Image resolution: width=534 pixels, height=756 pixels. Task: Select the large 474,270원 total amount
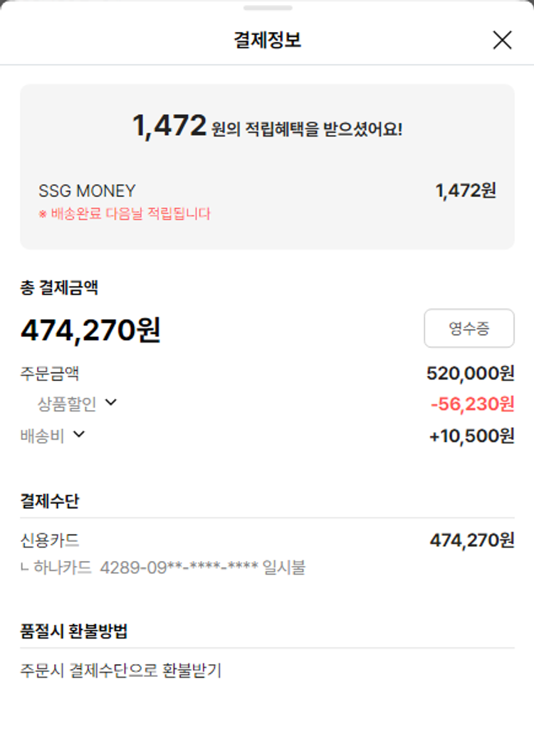[90, 330]
